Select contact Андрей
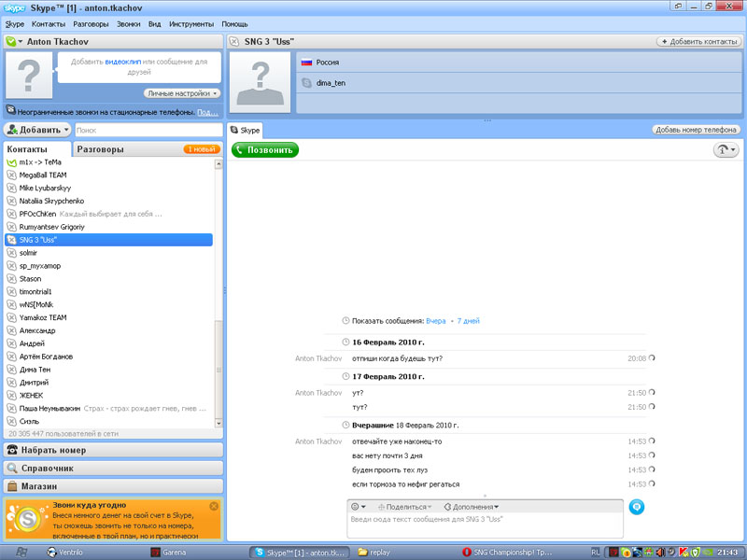747x560 pixels. click(109, 343)
